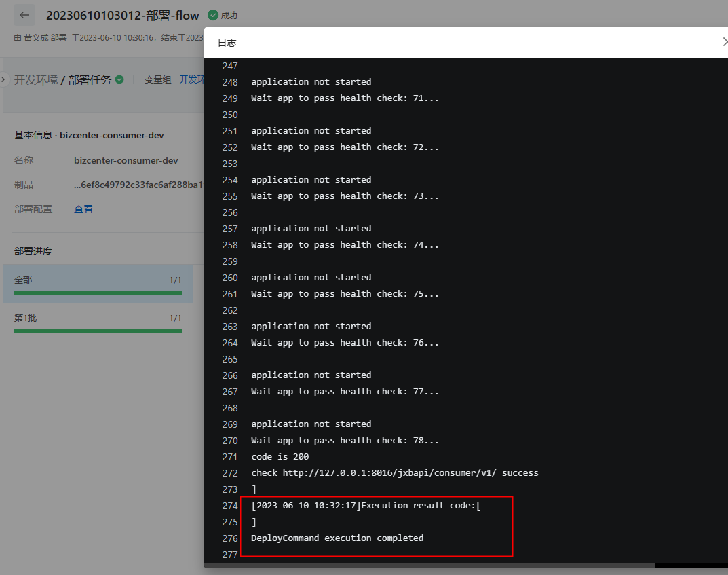The width and height of the screenshot is (728, 575).
Task: Click name value bizcenter-consumer-dev
Action: click(126, 160)
